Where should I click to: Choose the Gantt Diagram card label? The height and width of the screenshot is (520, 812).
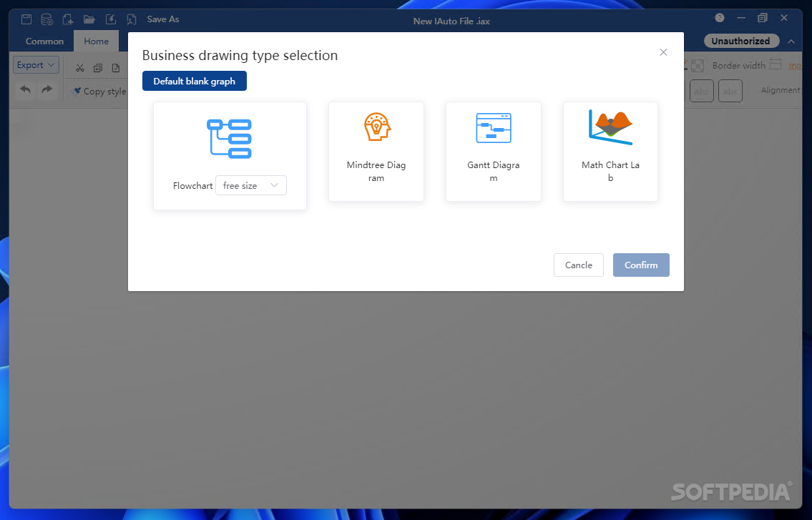pyautogui.click(x=494, y=172)
